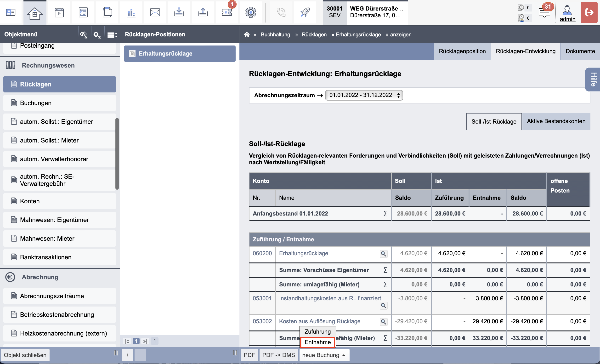Go to last page pagination arrow
The height and width of the screenshot is (364, 600).
click(145, 341)
